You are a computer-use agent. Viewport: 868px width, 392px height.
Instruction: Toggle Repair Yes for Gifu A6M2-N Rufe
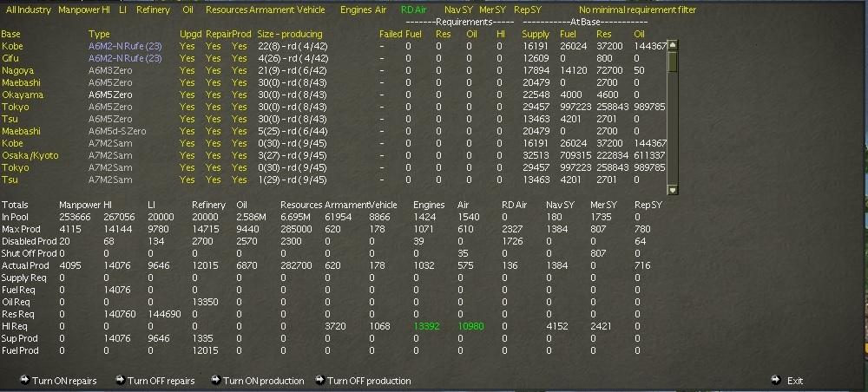pyautogui.click(x=214, y=59)
